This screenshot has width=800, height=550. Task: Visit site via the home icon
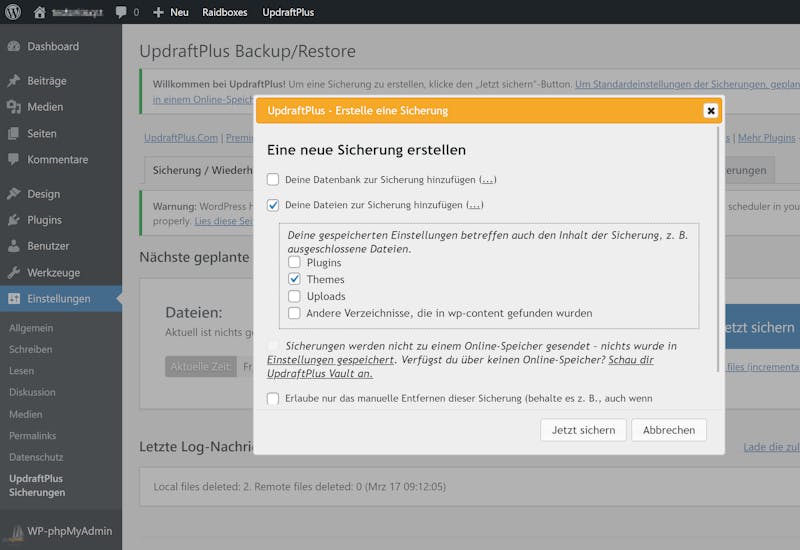click(40, 12)
